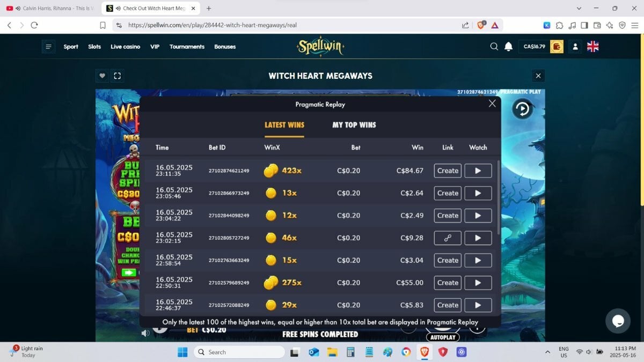Open the VIP page

tap(155, 47)
